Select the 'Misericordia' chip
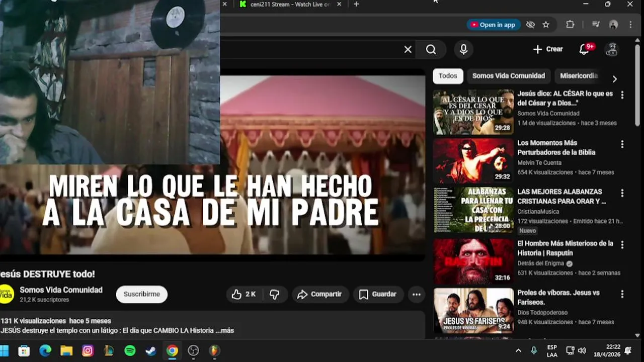Viewport: 644px width, 362px height. (579, 76)
